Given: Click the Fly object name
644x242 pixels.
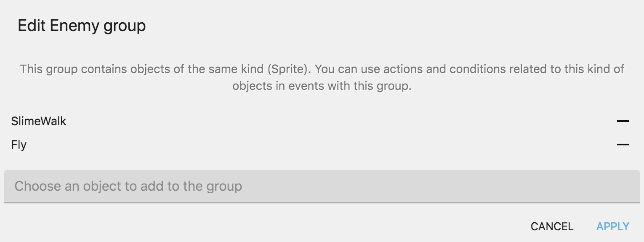Looking at the screenshot, I should tap(19, 145).
